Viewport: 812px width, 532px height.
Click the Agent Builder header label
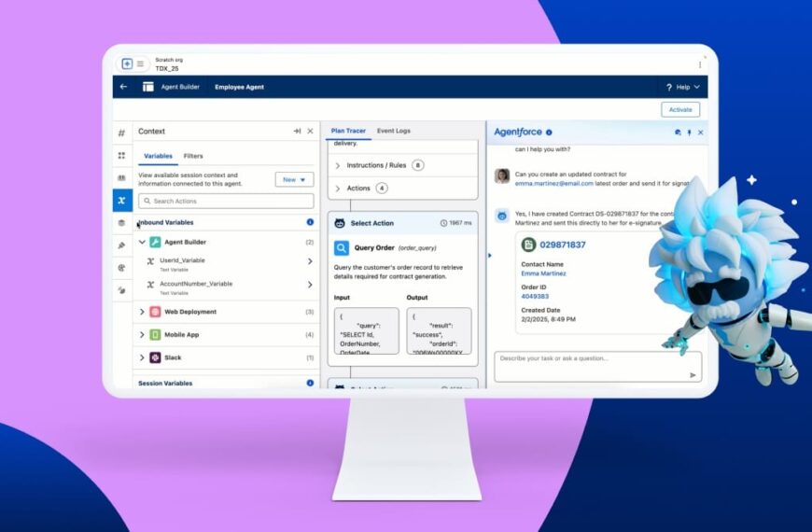click(180, 87)
